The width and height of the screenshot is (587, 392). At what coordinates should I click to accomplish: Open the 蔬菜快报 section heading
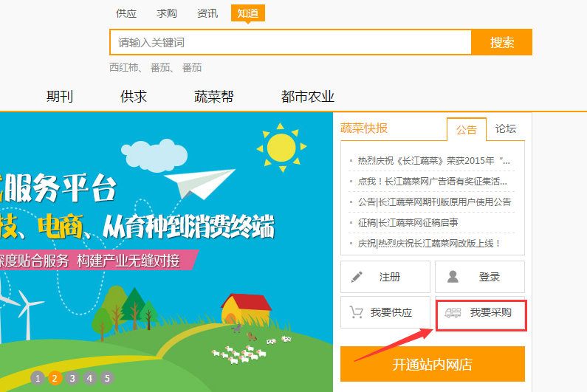click(x=364, y=128)
